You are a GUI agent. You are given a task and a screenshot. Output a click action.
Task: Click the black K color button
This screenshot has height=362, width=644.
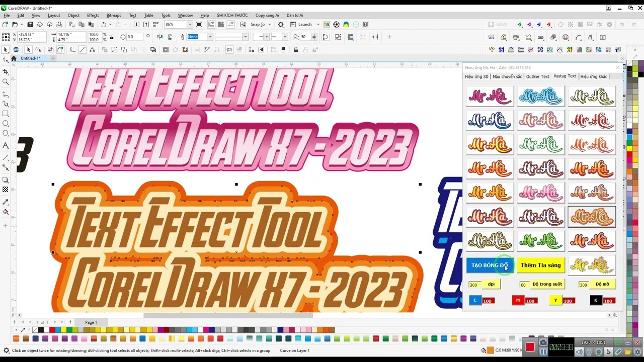pos(596,300)
